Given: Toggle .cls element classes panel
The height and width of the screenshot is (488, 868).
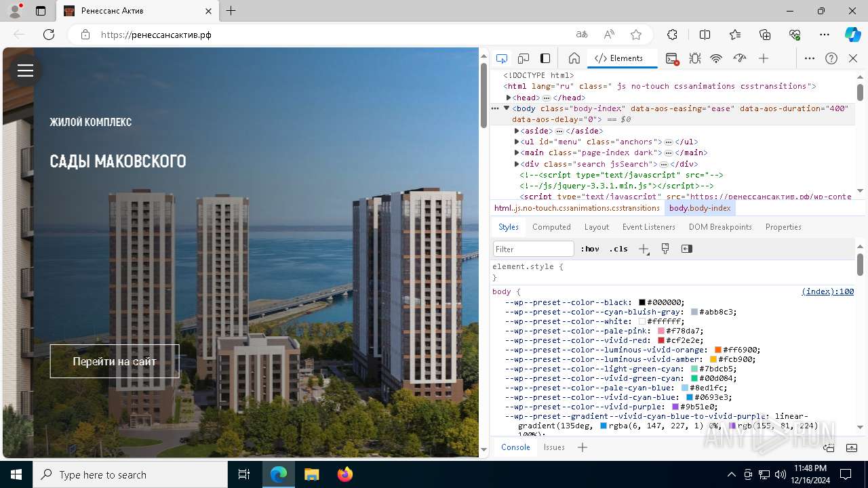Looking at the screenshot, I should click(618, 249).
